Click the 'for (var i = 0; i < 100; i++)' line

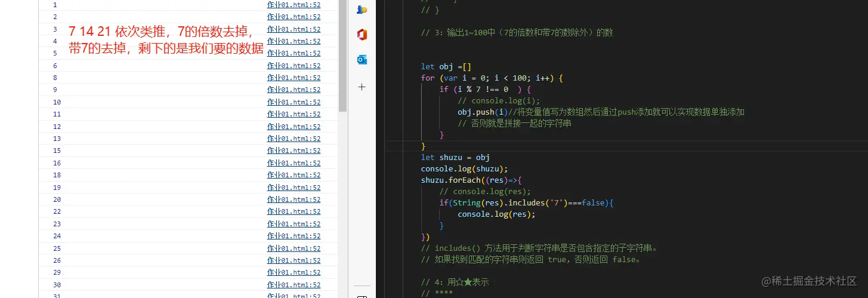(x=492, y=78)
